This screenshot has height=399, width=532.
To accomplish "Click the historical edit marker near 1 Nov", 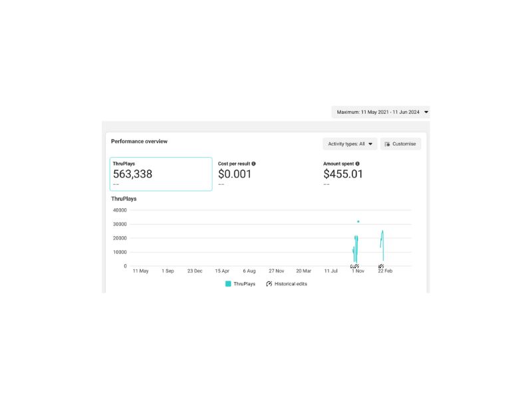I will [x=355, y=267].
